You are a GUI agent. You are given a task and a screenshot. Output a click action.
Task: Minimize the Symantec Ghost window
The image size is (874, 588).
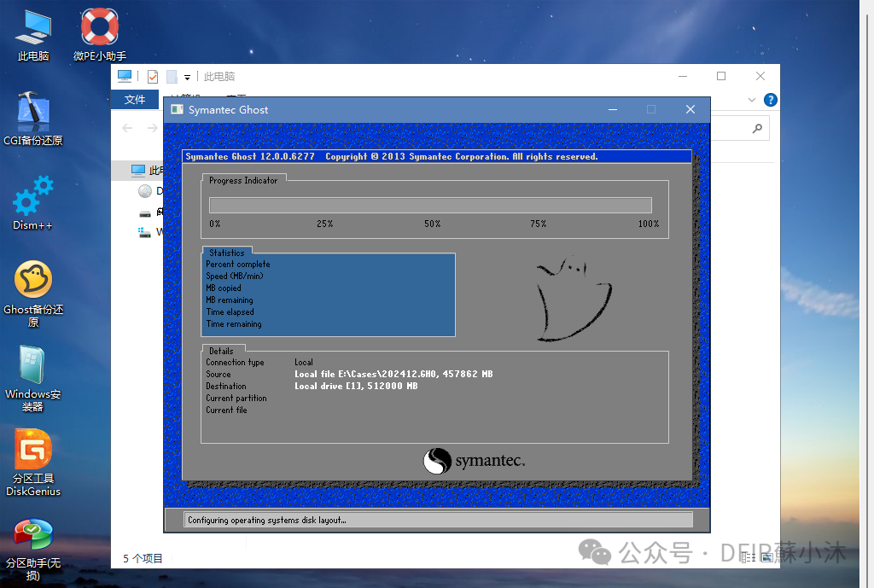(x=613, y=109)
